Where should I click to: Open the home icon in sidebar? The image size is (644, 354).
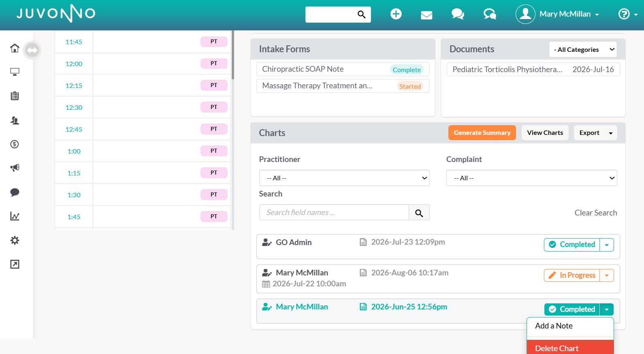coord(15,48)
